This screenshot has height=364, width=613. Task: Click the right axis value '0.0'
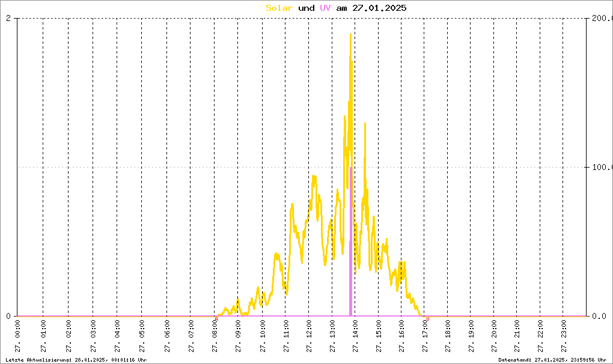[599, 316]
